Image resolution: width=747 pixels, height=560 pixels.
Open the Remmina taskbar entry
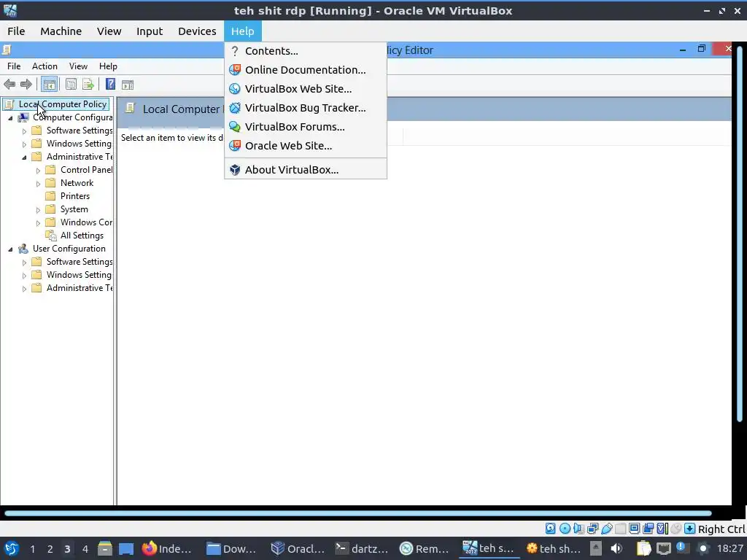tap(425, 548)
